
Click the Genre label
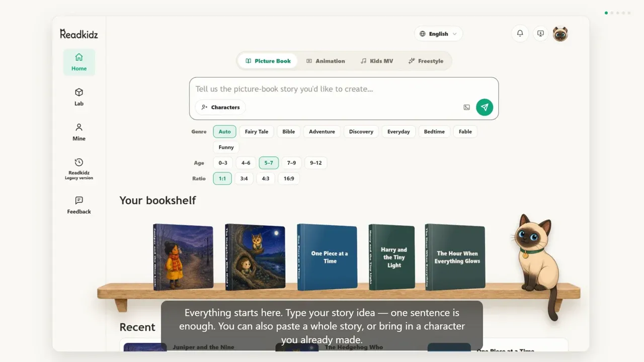tap(199, 132)
